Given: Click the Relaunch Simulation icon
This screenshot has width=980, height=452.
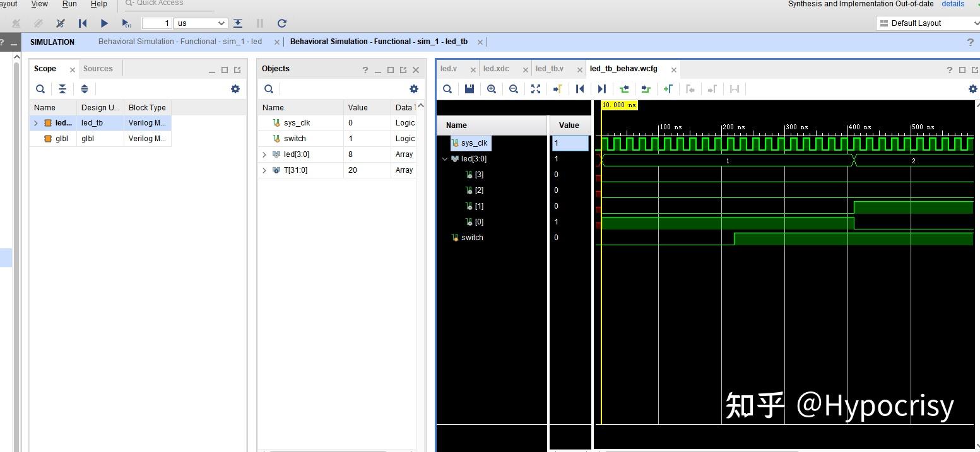Looking at the screenshot, I should (x=282, y=23).
